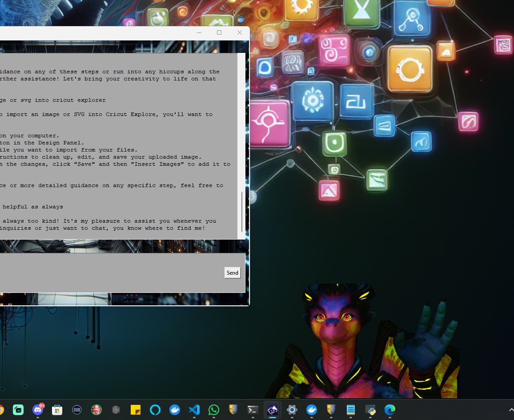
Task: Open the red and green round taskbar icon
Action: coord(96,409)
